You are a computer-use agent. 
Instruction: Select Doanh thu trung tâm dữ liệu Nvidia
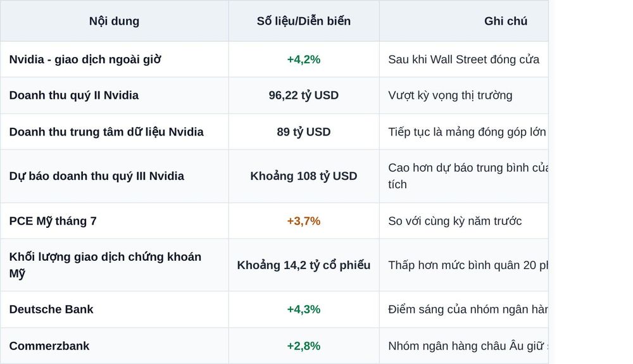coord(106,132)
